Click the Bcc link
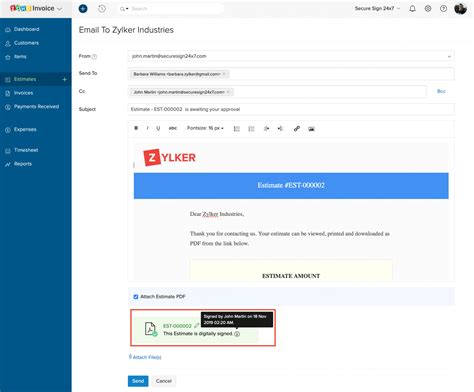Image resolution: width=474 pixels, height=392 pixels. pyautogui.click(x=441, y=91)
